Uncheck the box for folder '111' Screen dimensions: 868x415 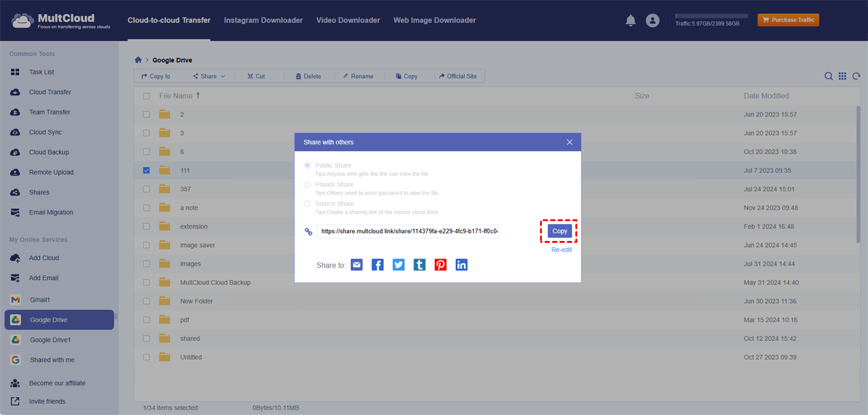[x=146, y=170]
